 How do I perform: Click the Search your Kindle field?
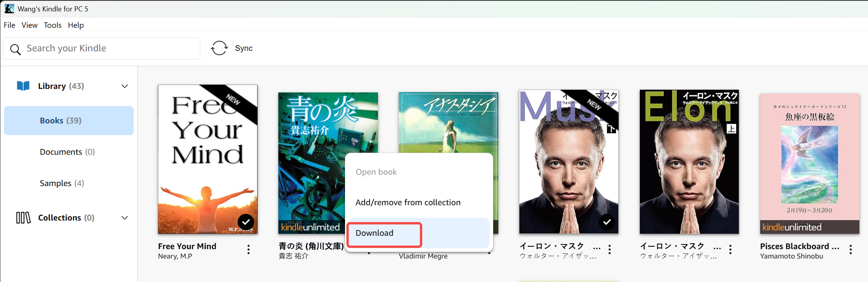pyautogui.click(x=102, y=48)
